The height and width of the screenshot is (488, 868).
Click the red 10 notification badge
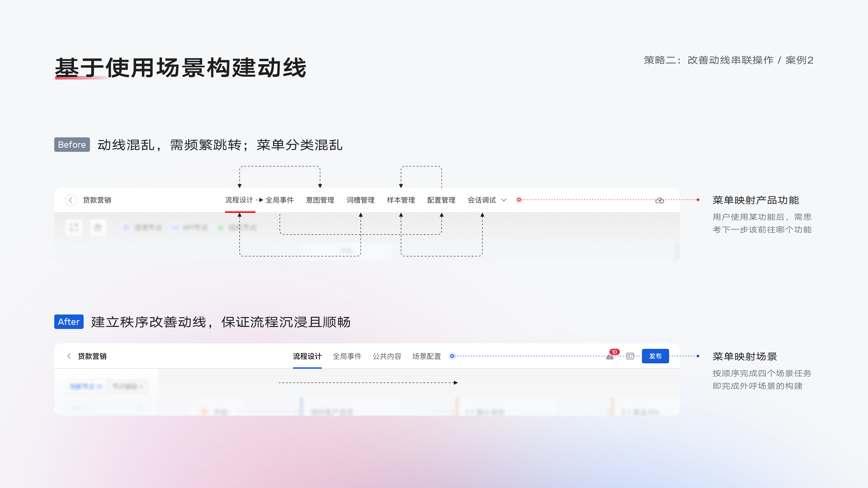[614, 352]
